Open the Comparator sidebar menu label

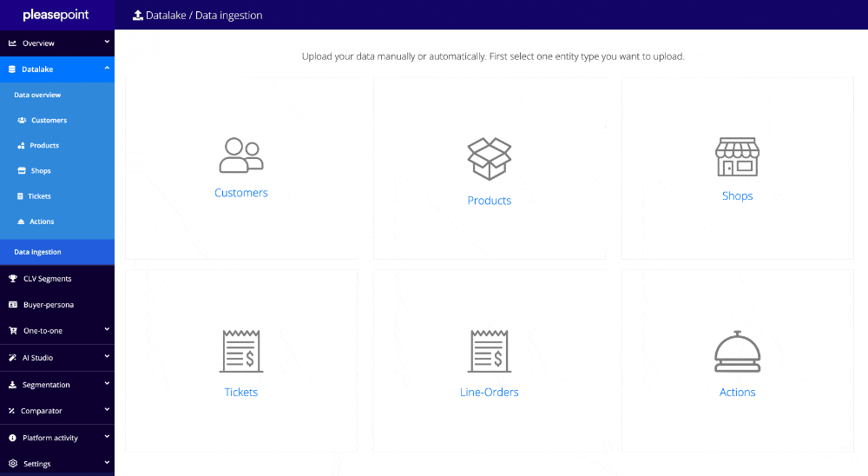click(x=42, y=411)
